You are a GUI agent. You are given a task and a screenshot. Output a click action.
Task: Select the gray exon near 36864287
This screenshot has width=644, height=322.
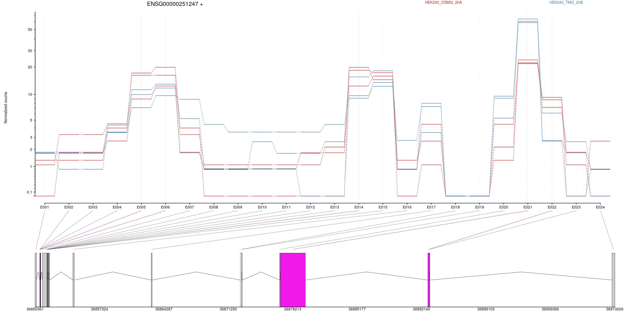(152, 280)
